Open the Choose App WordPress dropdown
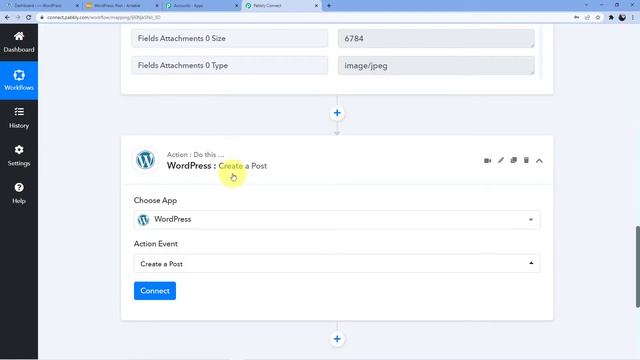The image size is (640, 360). [337, 220]
